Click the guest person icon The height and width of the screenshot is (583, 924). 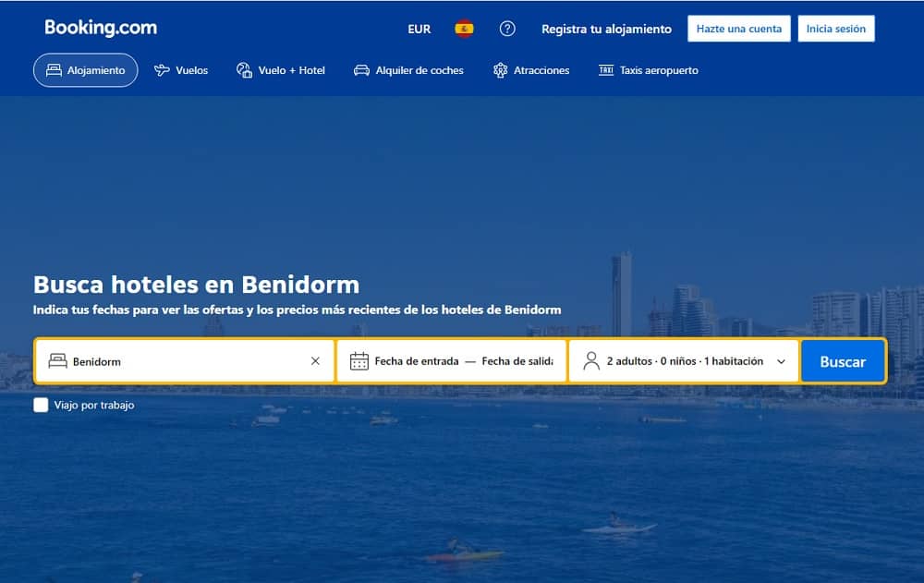(x=591, y=360)
